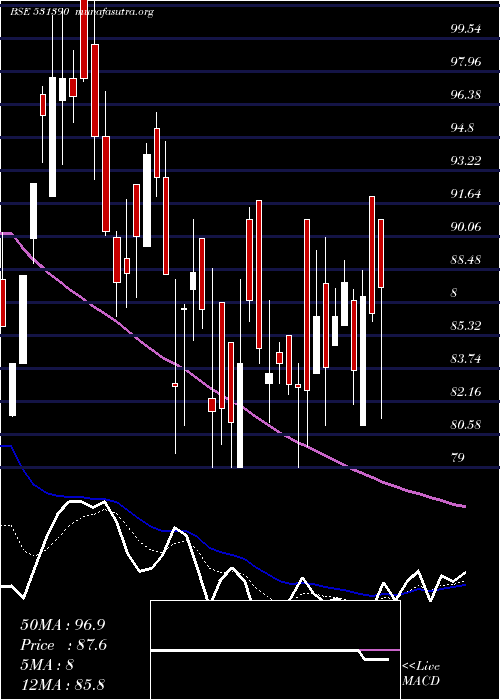
Task: Click the 80.58 price axis label
Action: point(466,425)
